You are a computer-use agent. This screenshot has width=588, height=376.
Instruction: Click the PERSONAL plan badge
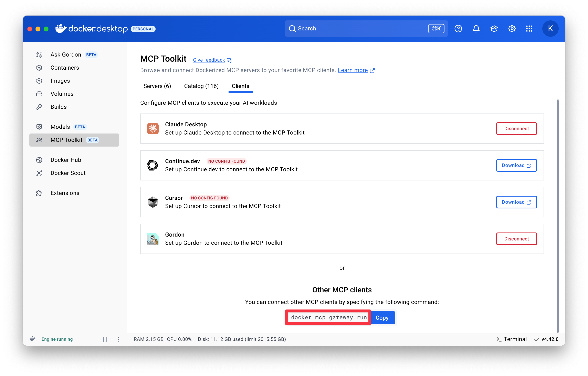143,29
